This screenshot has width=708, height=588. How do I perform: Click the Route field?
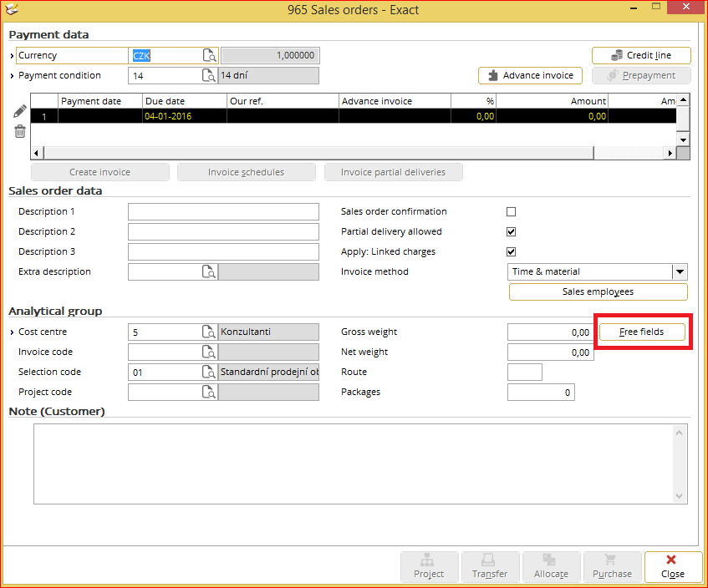(525, 373)
